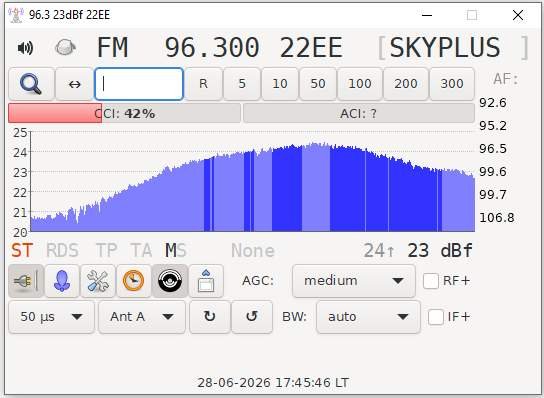Click the always-on-top window icon
544x398 pixels.
tap(206, 281)
